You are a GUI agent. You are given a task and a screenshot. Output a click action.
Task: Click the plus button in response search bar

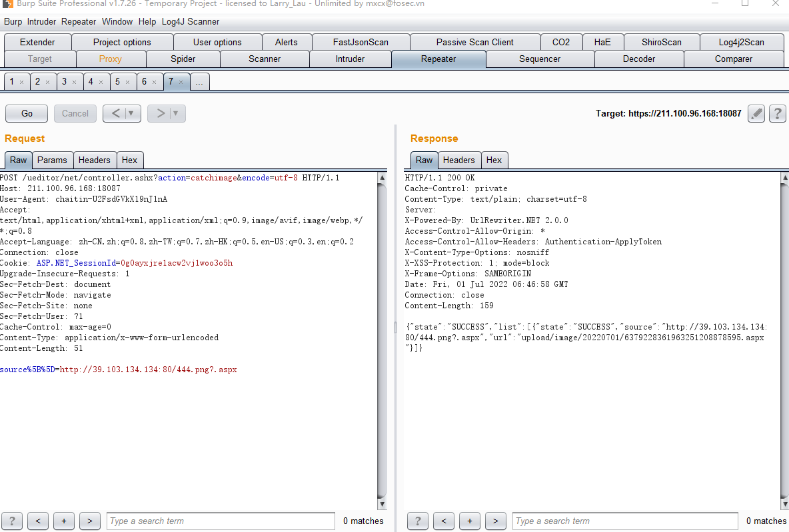pos(470,521)
